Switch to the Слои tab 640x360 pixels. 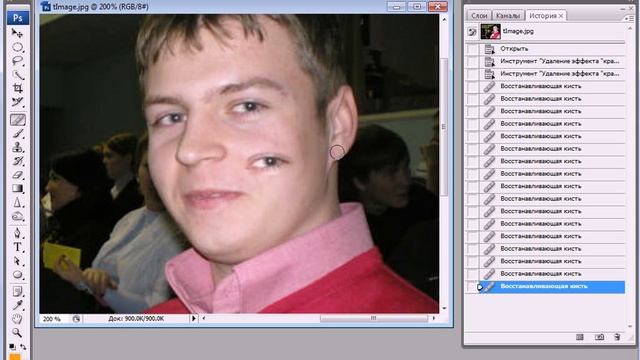(x=479, y=16)
